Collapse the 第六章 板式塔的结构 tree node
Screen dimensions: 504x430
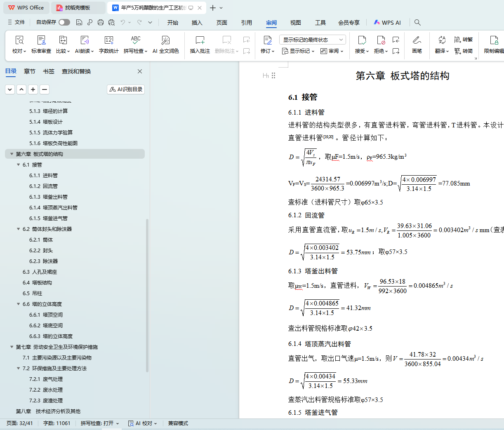[12, 154]
